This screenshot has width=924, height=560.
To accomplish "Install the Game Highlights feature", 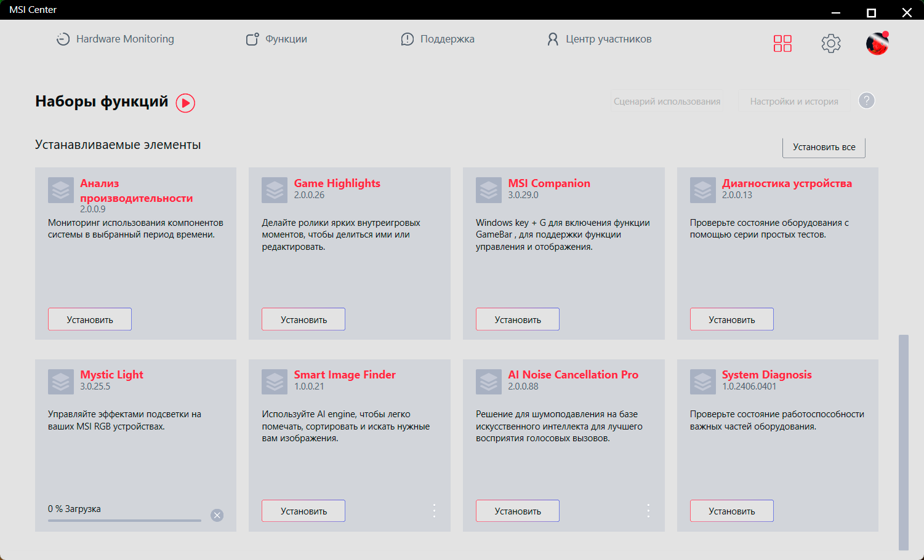I will point(303,319).
